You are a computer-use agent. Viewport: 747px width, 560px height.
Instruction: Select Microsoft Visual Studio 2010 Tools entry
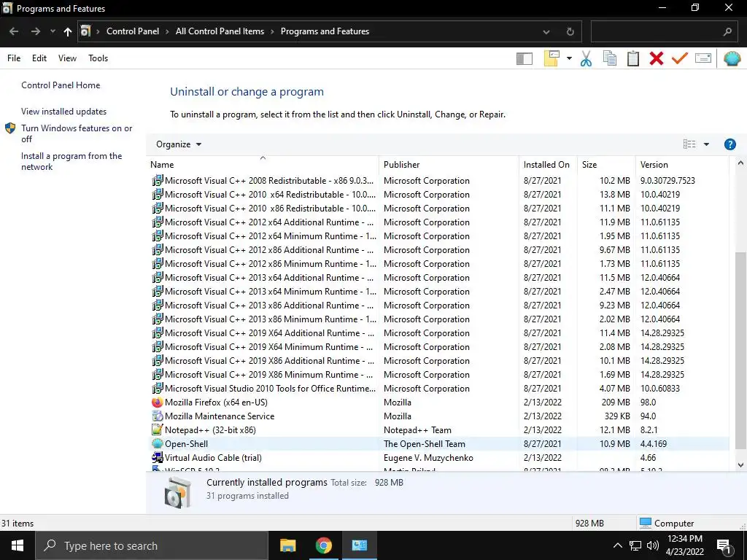(438, 389)
